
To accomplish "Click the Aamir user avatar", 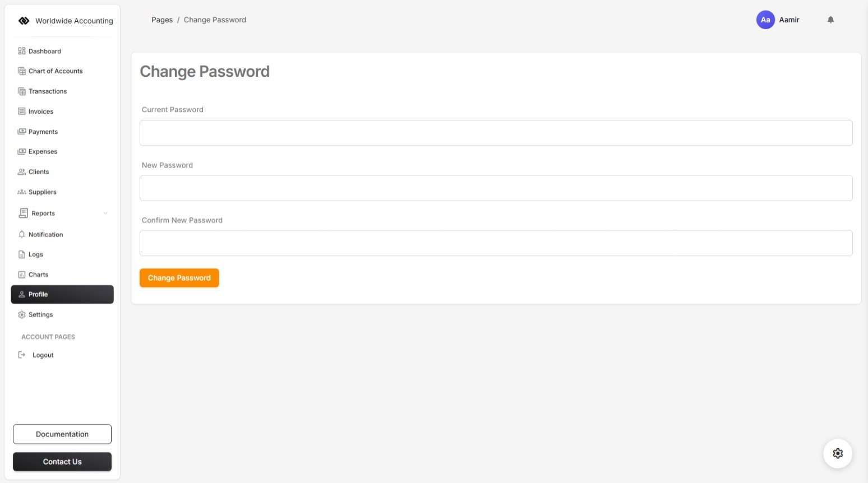I will (765, 20).
